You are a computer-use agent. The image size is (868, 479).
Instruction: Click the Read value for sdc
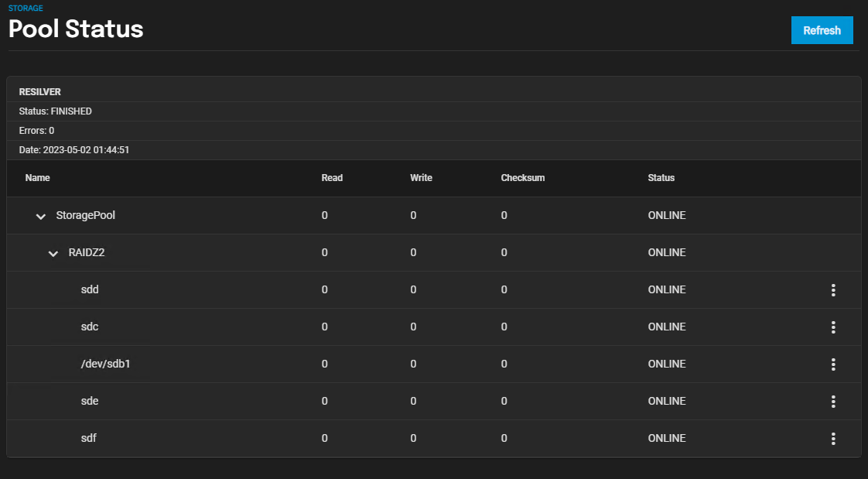pos(324,326)
